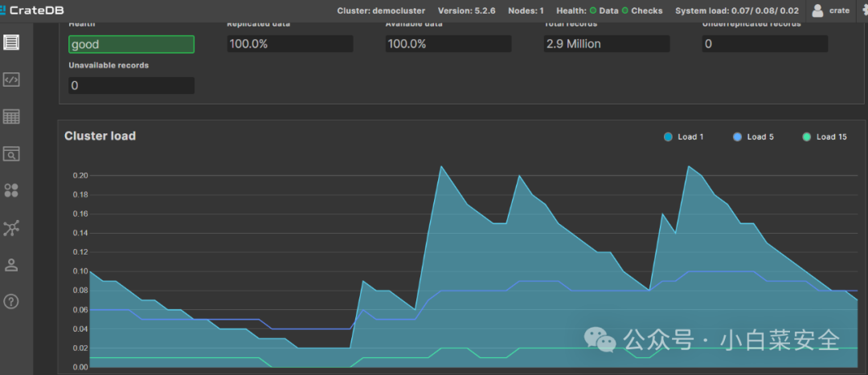Click the Version: 5.2.6 label
The image size is (868, 375).
[x=466, y=10]
